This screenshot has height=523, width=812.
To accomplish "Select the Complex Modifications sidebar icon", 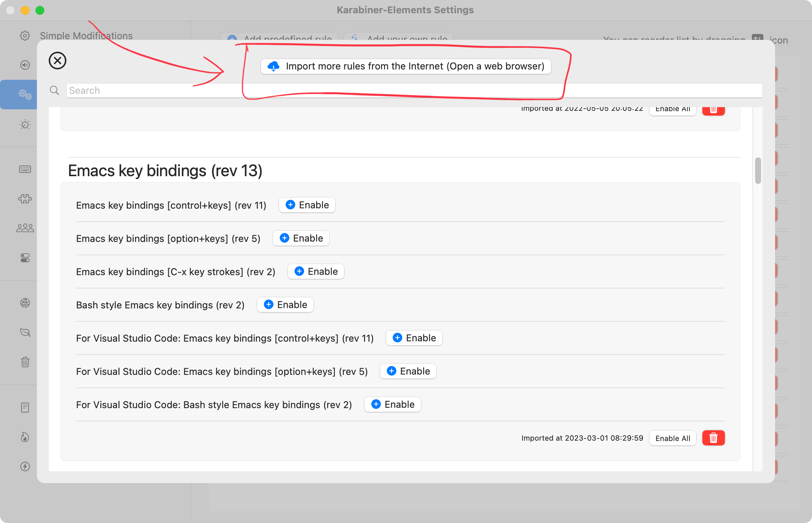I will pyautogui.click(x=25, y=95).
